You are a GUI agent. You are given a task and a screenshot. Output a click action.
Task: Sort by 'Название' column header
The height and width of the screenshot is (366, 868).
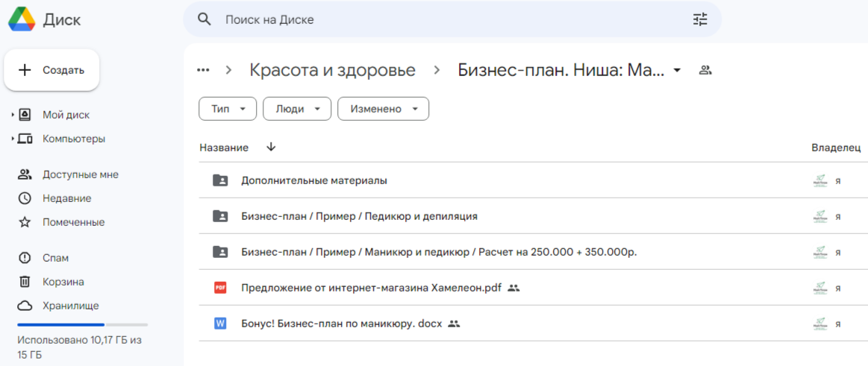[x=224, y=148]
